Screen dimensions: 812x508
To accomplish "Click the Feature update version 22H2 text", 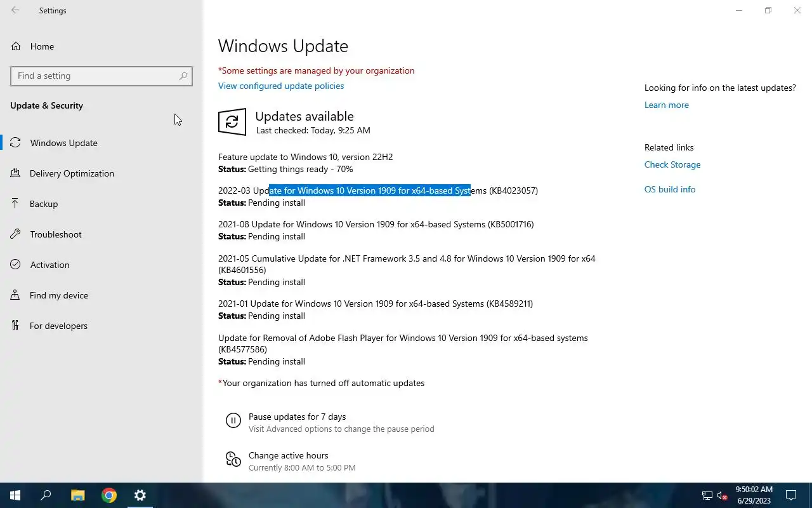I will (x=305, y=157).
